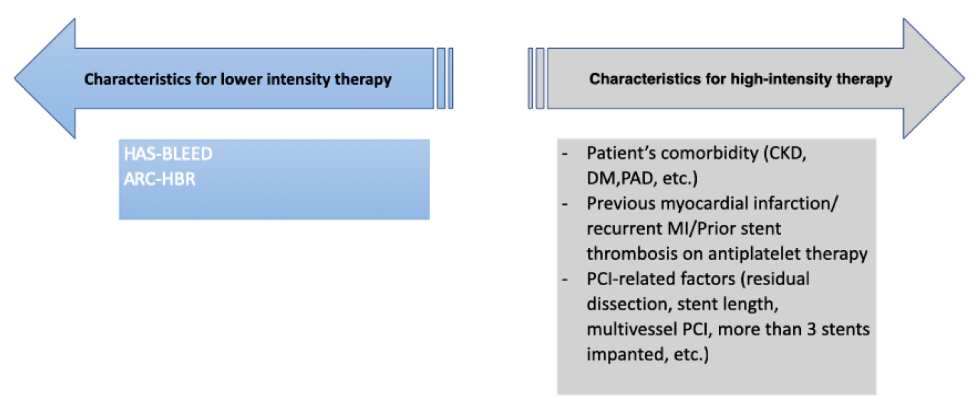Click the ARC-HBR label

point(160,179)
